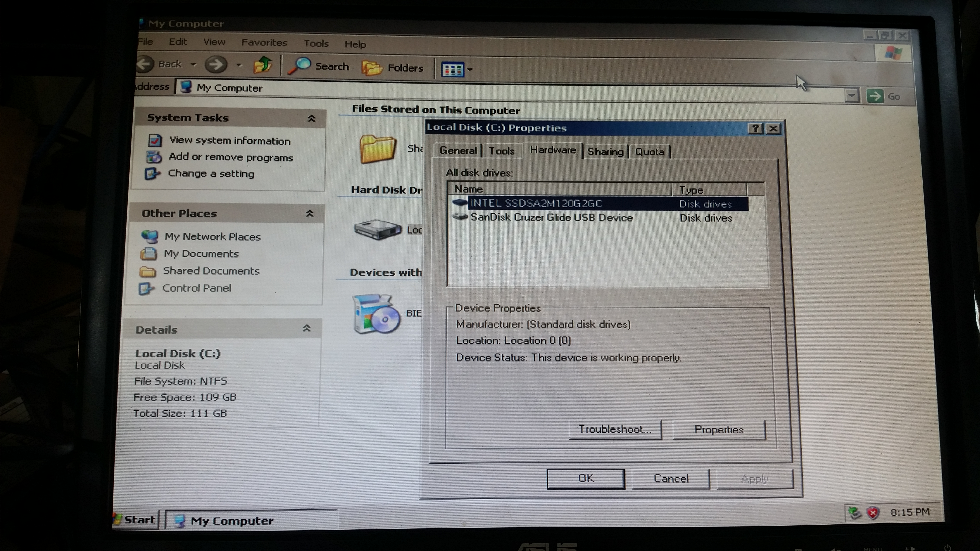This screenshot has width=980, height=551.
Task: Click the Go button
Action: pyautogui.click(x=883, y=96)
